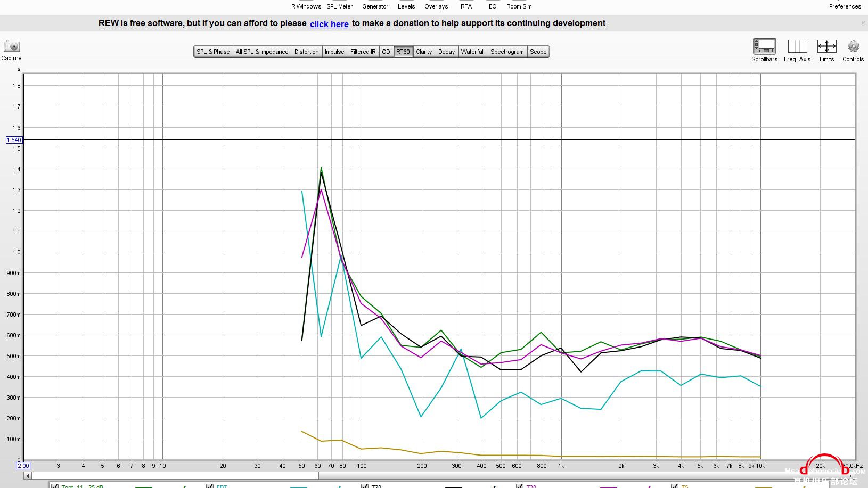This screenshot has height=488, width=868.
Task: Open Preferences
Action: 845,6
